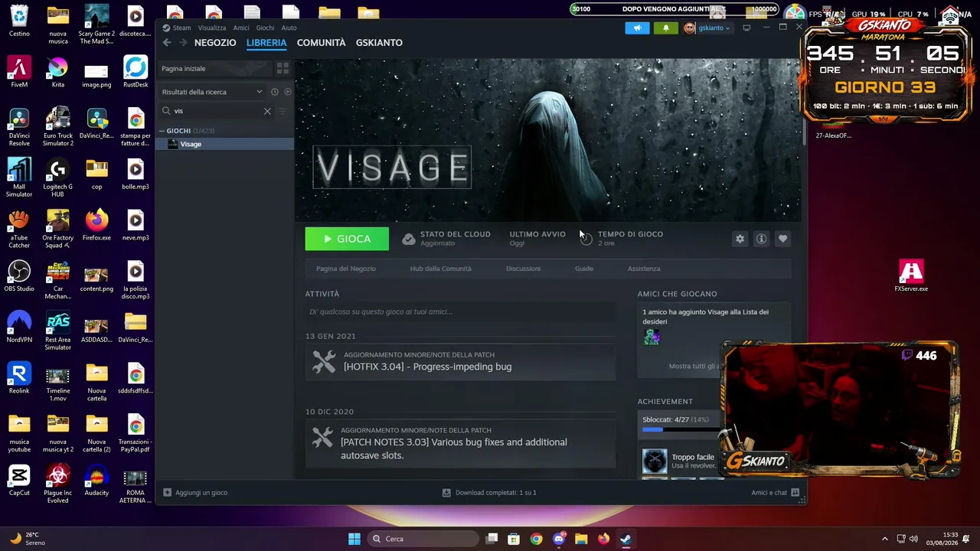Open the Risultati della ricerca dropdown
Viewport: 980px width, 551px height.
click(212, 92)
